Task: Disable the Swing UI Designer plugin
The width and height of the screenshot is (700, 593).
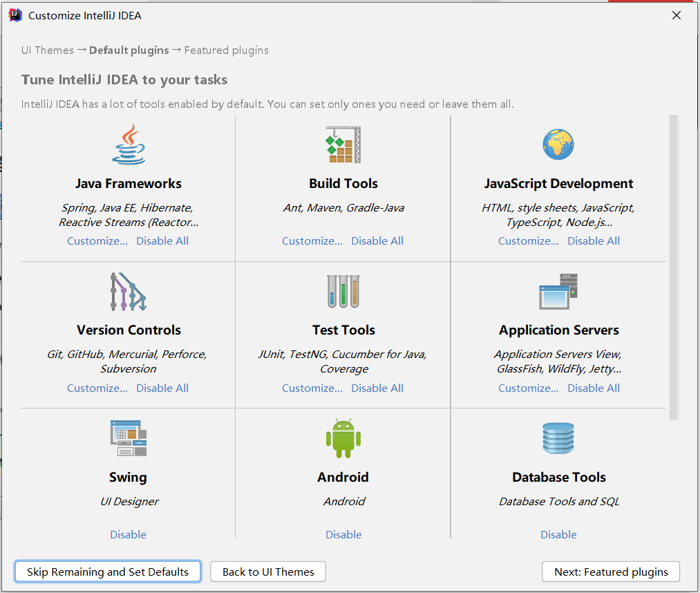Action: click(x=128, y=534)
